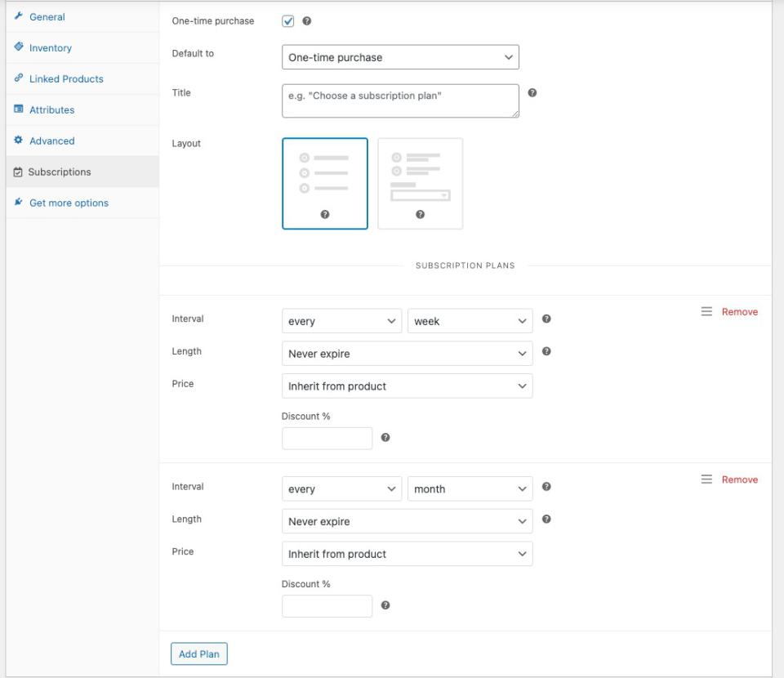Remove the weekly subscription plan

point(739,312)
